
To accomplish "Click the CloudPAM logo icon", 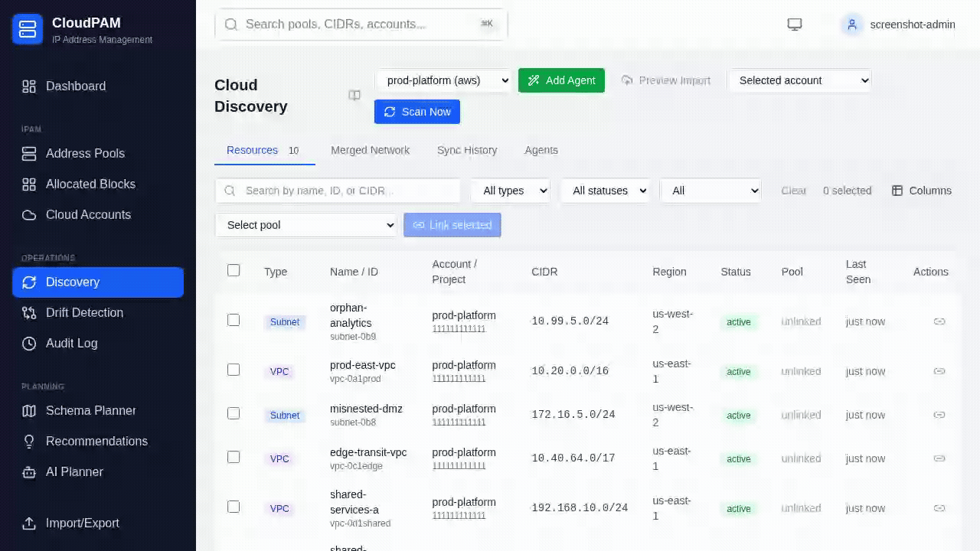I will 28,29.
